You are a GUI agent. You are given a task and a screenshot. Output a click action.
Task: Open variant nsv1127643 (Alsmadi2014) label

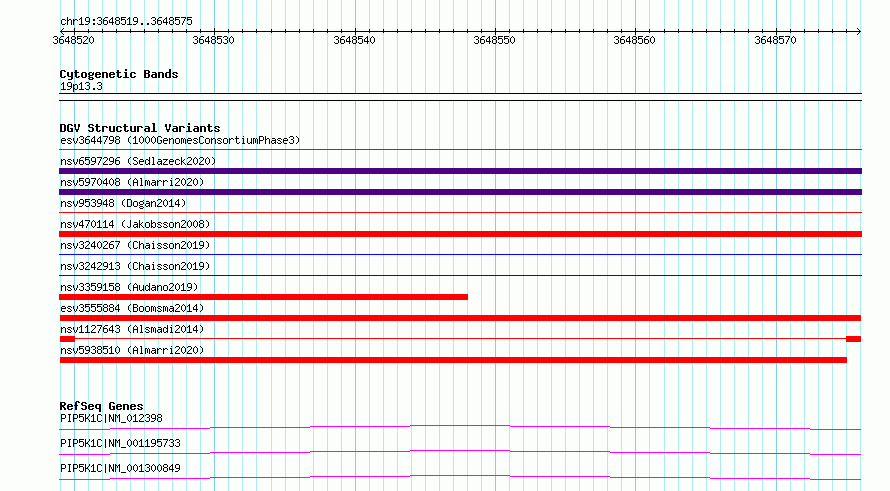pos(132,329)
